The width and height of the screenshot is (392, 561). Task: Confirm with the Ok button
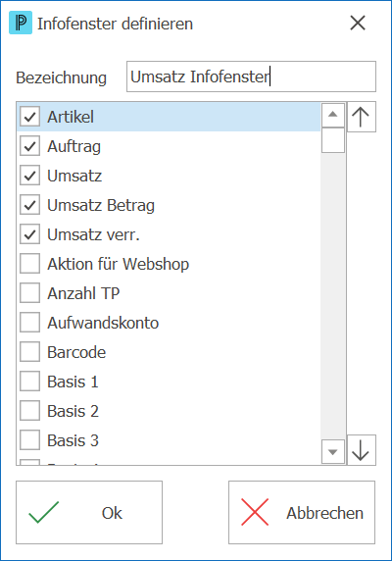(89, 512)
